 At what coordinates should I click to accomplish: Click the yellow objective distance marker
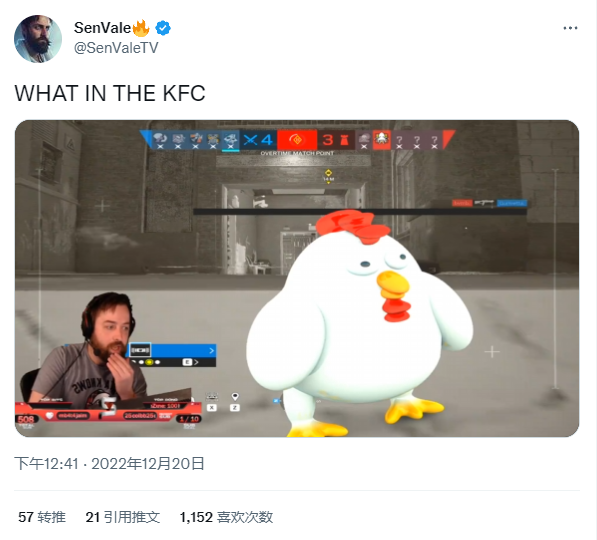click(x=329, y=176)
